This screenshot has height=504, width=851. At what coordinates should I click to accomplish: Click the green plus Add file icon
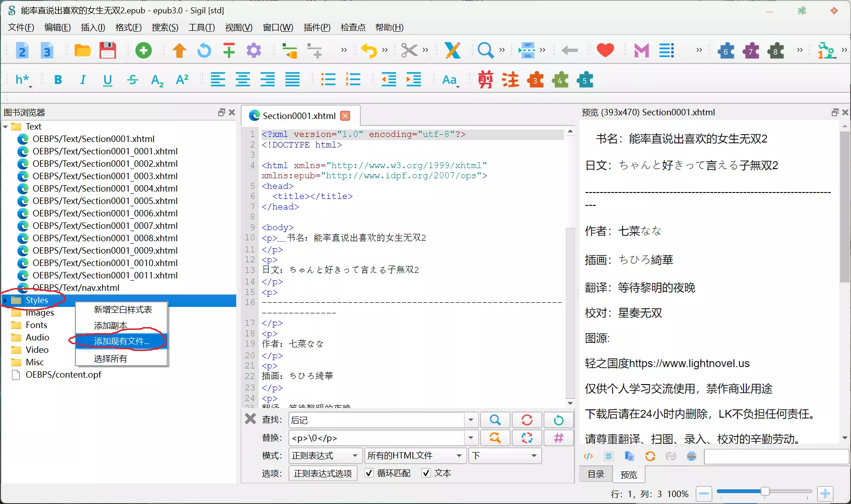click(143, 51)
